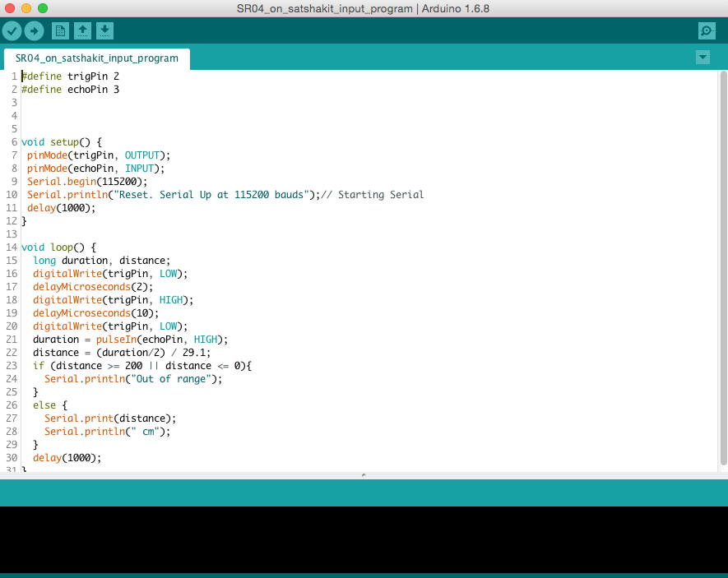Image resolution: width=728 pixels, height=578 pixels.
Task: Upload the sketch with the arrow button
Action: (34, 31)
